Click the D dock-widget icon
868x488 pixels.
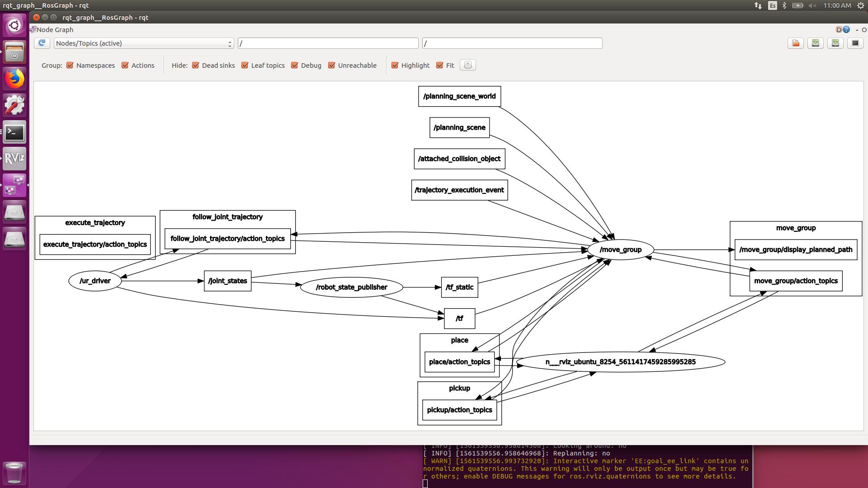coord(839,29)
